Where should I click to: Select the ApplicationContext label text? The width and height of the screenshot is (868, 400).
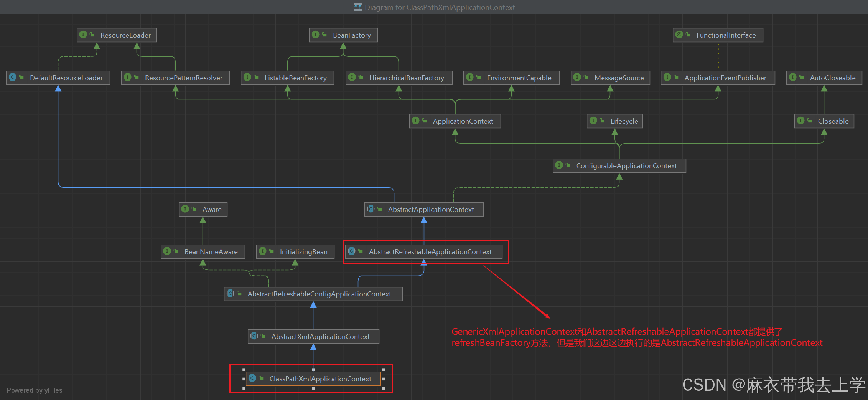pos(463,121)
